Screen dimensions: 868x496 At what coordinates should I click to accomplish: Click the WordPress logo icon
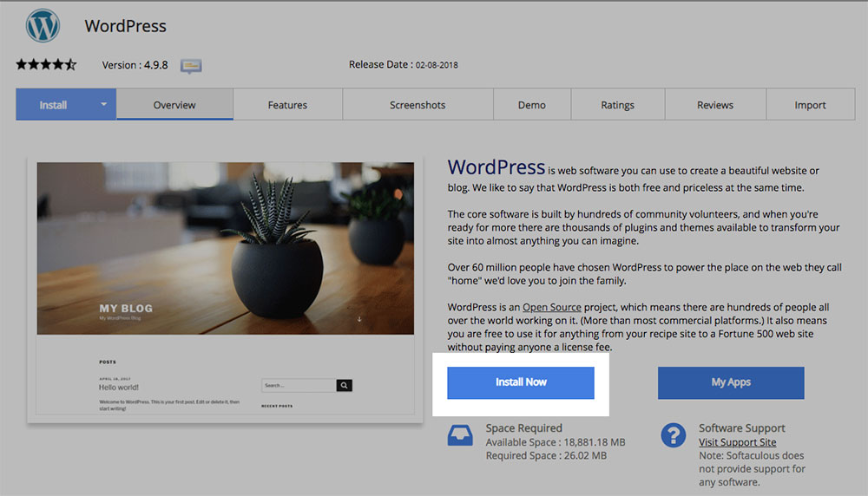tap(43, 26)
